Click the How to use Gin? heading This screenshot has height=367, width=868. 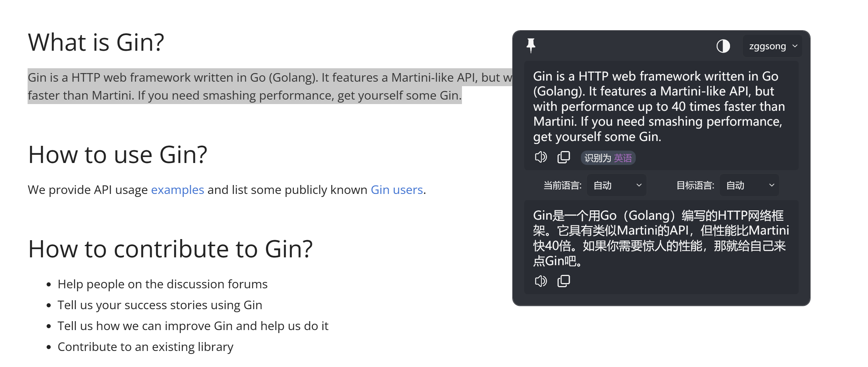(x=117, y=154)
